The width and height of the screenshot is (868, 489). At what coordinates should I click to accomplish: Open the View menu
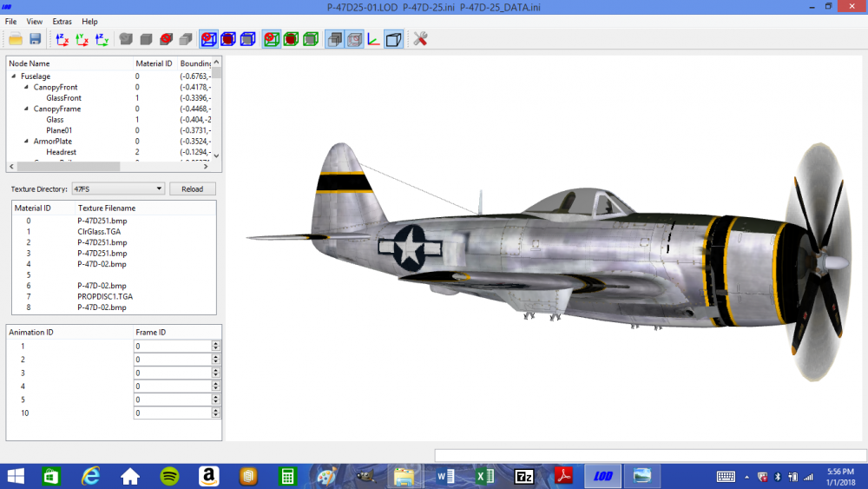click(x=35, y=21)
